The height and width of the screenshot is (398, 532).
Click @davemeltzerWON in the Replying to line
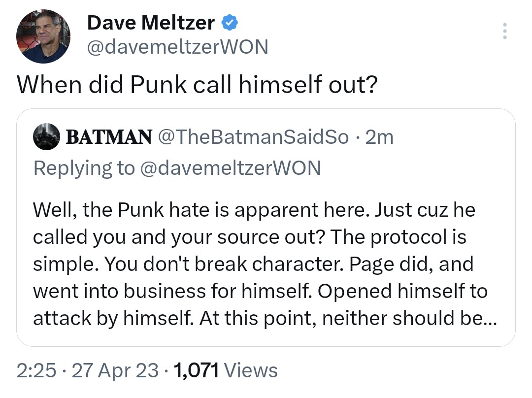pos(231,168)
